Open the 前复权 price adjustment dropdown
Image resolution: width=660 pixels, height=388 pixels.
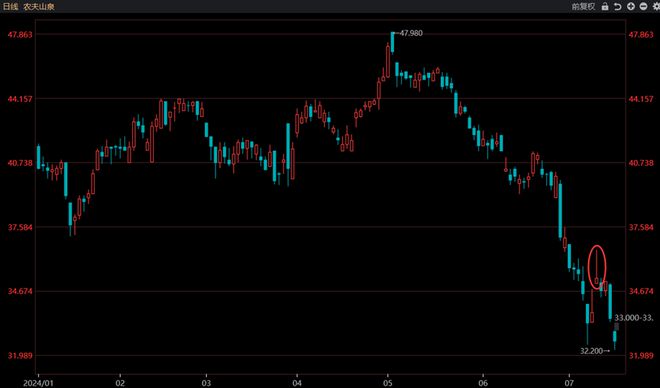(583, 6)
